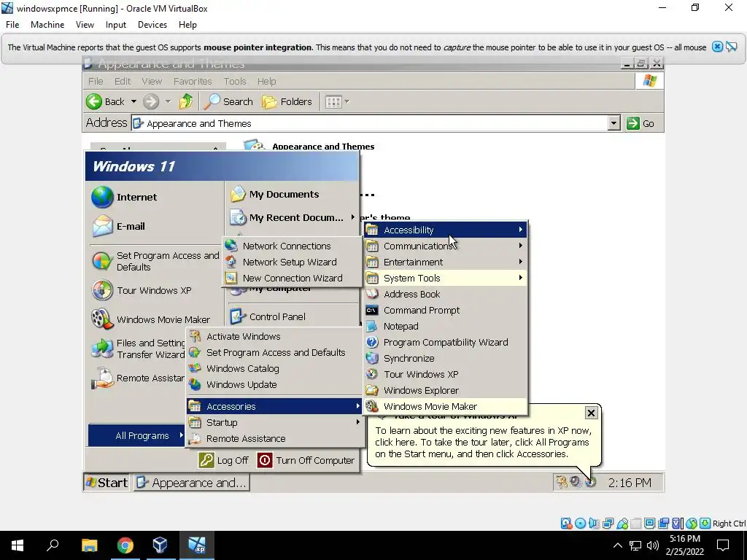This screenshot has width=747, height=560.
Task: Open the Views dropdown button
Action: coord(337,101)
